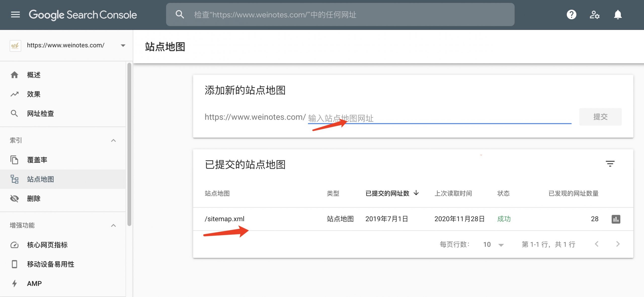Viewport: 644px width, 297px height.
Task: Click the discovered URL count 28
Action: (x=595, y=219)
